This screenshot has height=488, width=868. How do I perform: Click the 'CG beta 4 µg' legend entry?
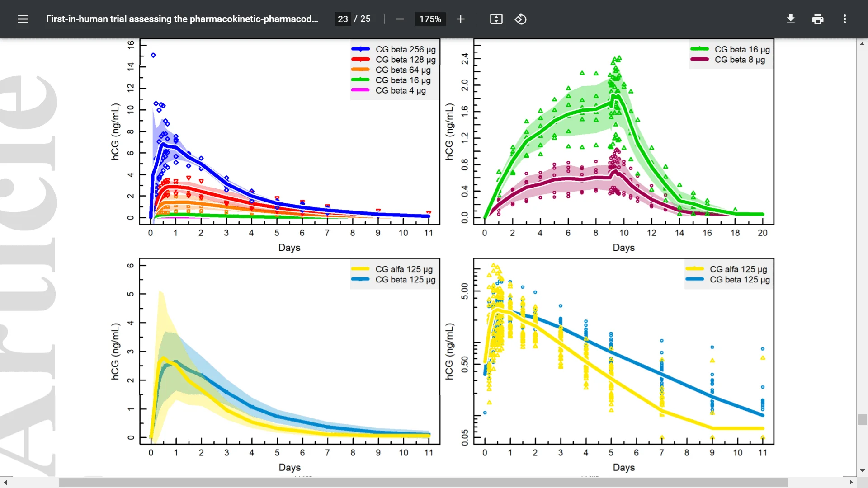click(388, 90)
